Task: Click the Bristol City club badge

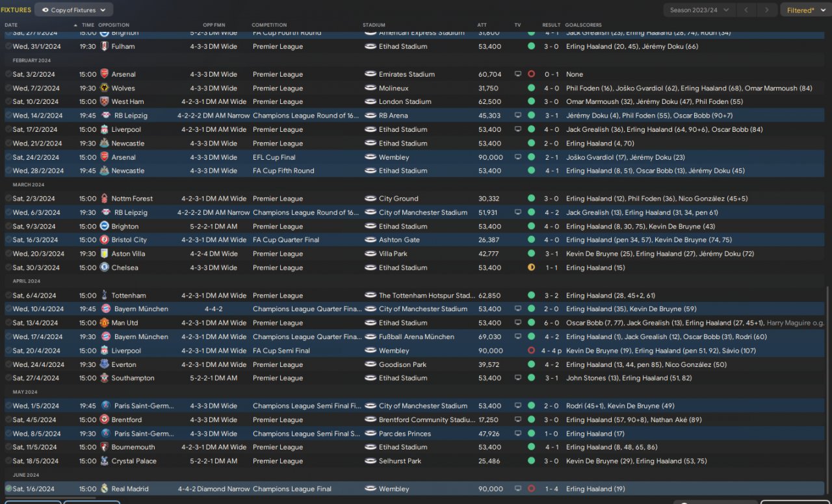Action: tap(104, 240)
